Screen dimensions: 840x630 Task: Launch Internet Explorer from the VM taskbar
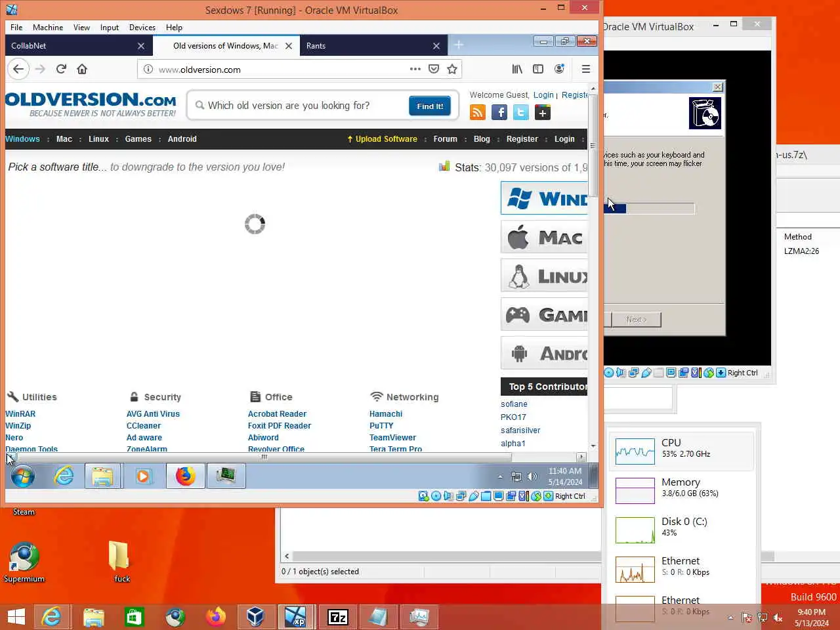point(64,476)
